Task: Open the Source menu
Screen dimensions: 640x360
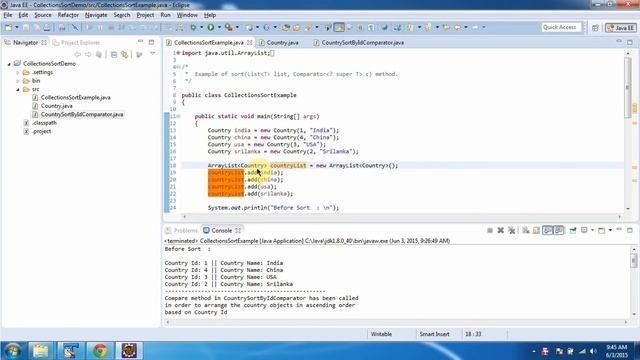Action: coord(43,15)
